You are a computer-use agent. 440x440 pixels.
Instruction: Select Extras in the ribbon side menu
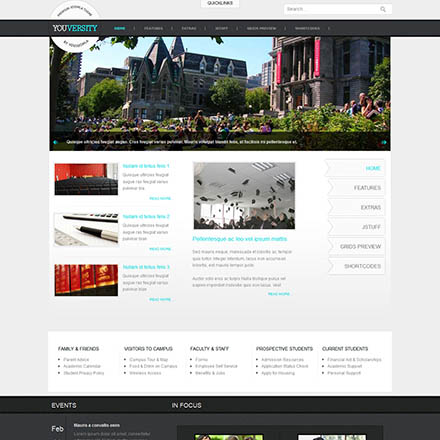click(356, 208)
